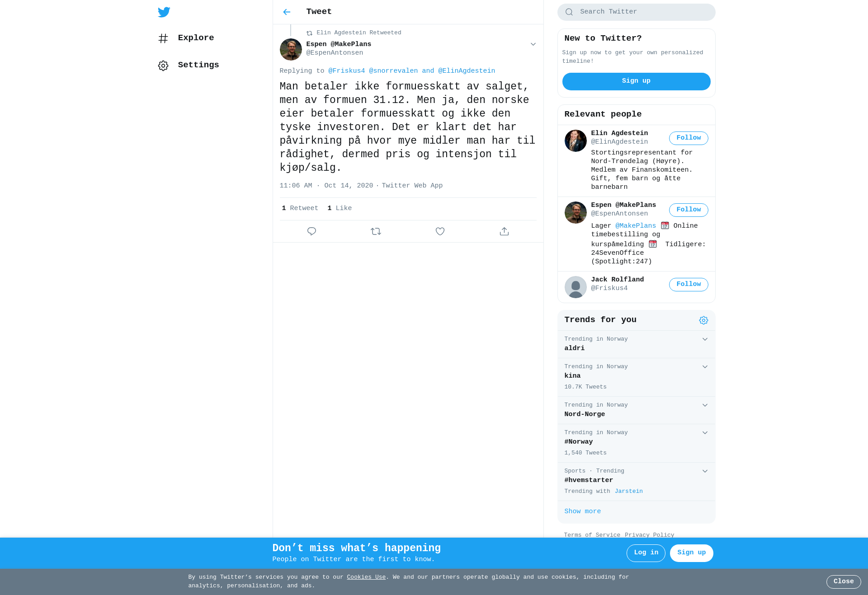Open the Cookies Use link
The height and width of the screenshot is (595, 868).
(x=366, y=577)
